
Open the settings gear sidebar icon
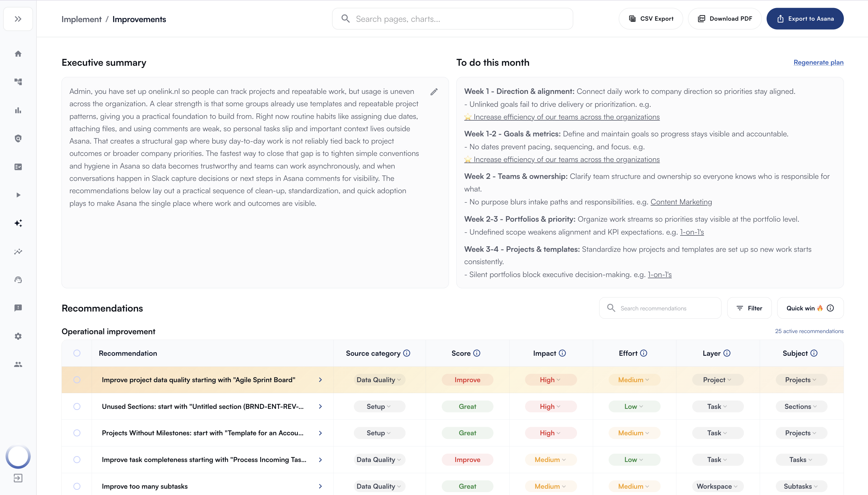[x=18, y=336]
